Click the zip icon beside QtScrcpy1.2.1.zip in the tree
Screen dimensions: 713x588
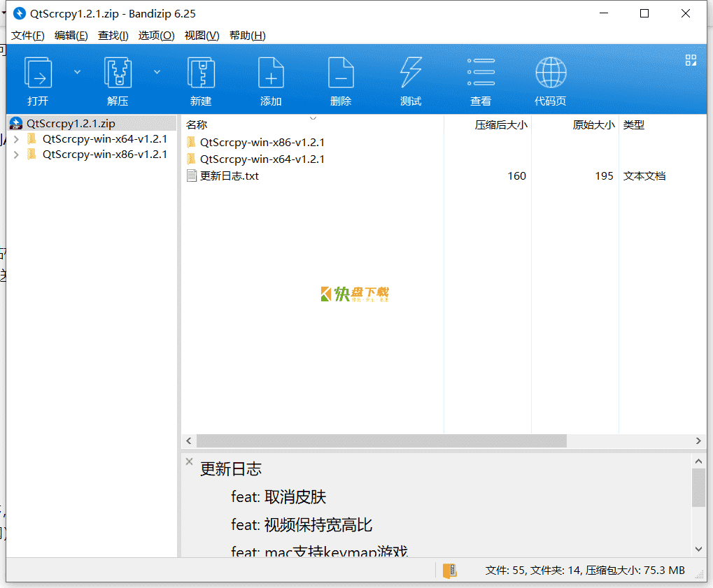[x=16, y=123]
